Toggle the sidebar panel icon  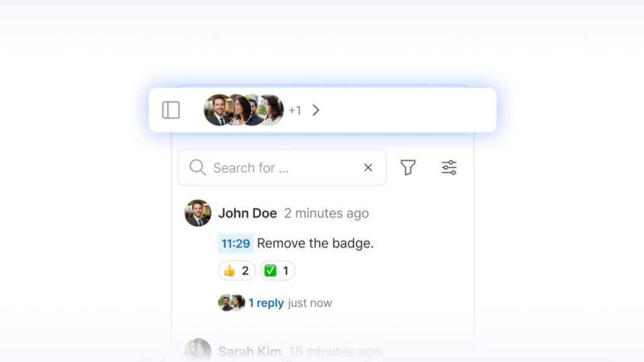[171, 110]
